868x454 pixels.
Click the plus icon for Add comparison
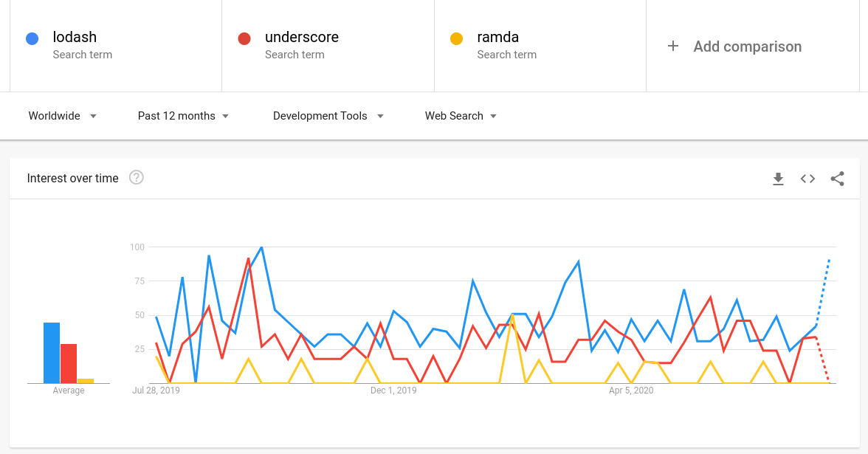coord(673,47)
